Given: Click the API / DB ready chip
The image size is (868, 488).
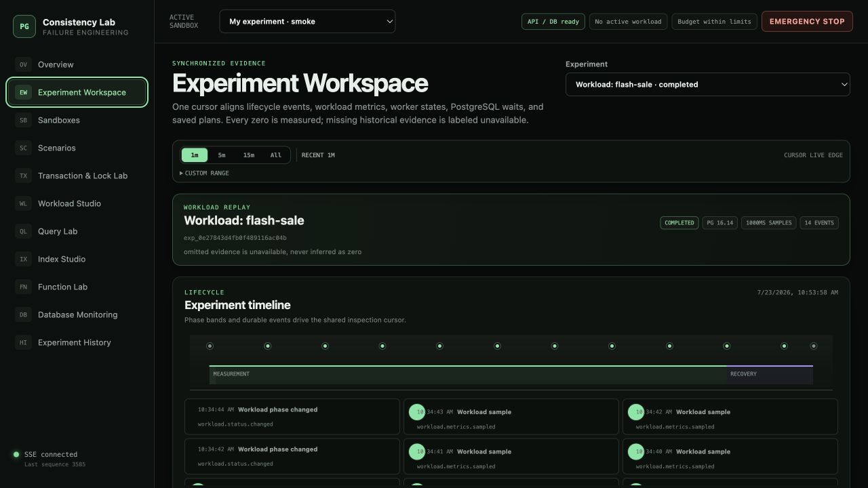Looking at the screenshot, I should [x=553, y=22].
